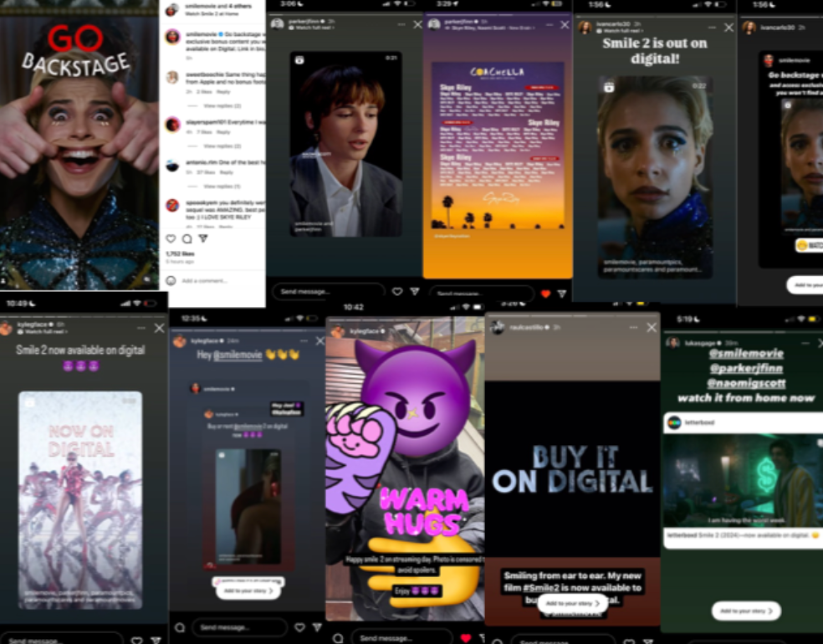Expand View replies under sweetboochie comment
The image size is (823, 644).
pos(222,105)
